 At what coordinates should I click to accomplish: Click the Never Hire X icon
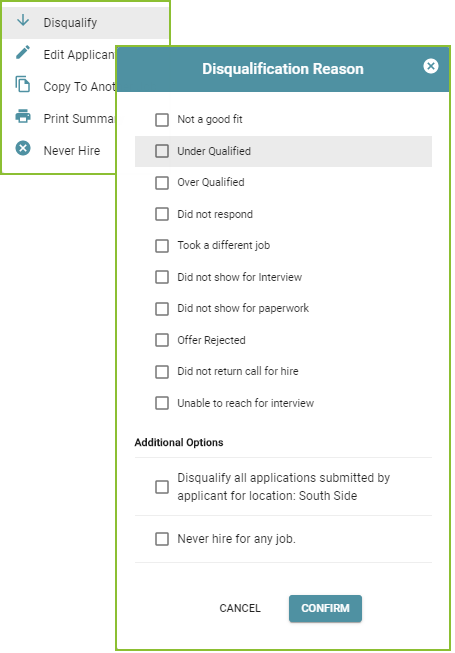click(23, 148)
